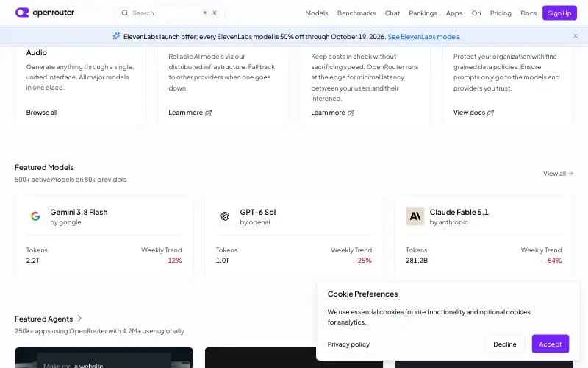588x368 pixels.
Task: Click the Anthropic logo on Claude Fable 5.1 card
Action: pos(415,216)
